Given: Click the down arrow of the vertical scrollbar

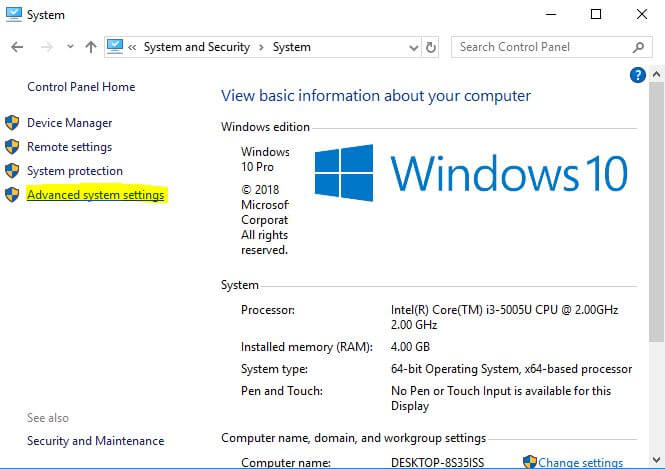Looking at the screenshot, I should (657, 460).
